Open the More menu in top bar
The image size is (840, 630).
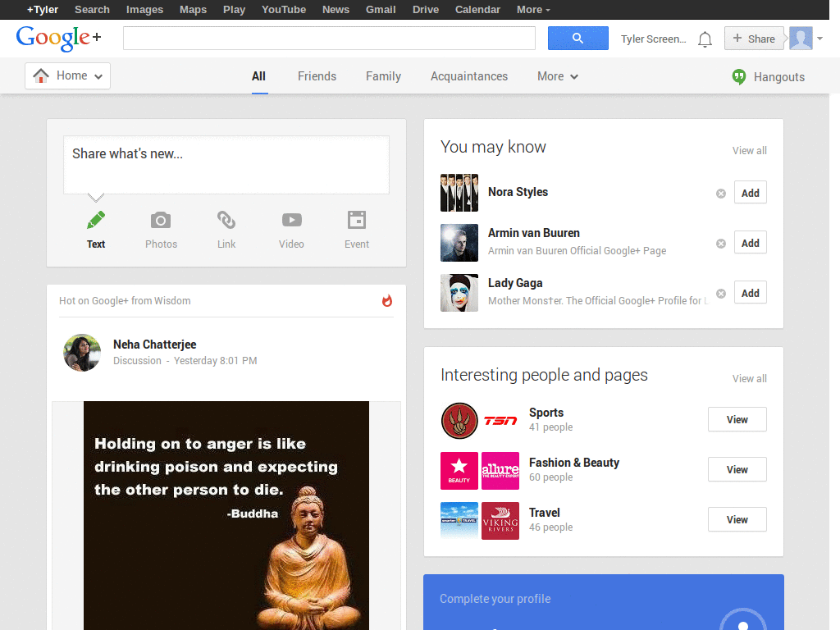(533, 10)
